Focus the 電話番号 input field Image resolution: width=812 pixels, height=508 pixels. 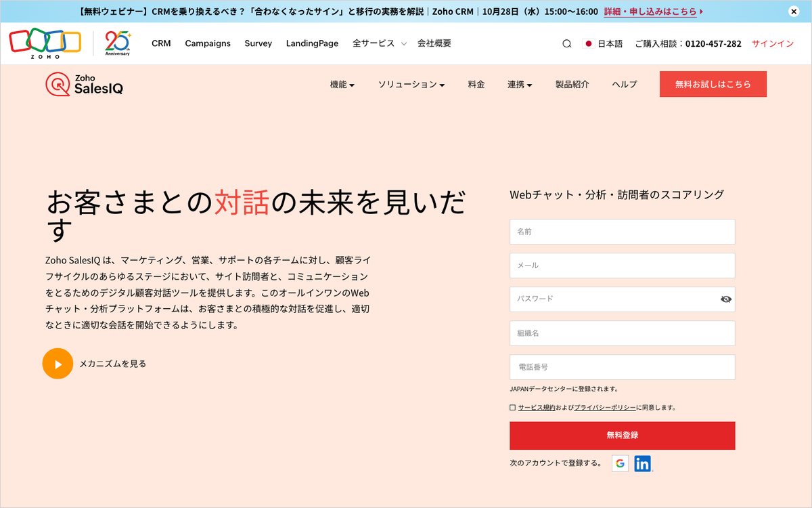coord(623,367)
